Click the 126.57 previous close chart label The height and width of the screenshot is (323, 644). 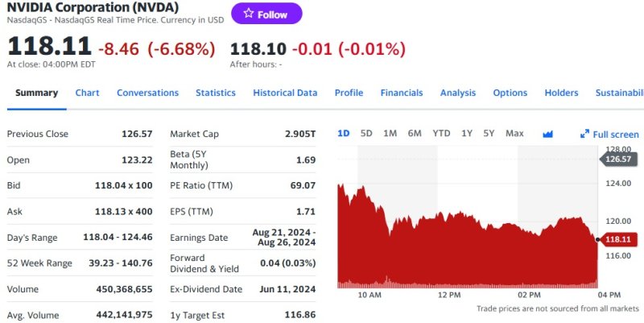618,159
